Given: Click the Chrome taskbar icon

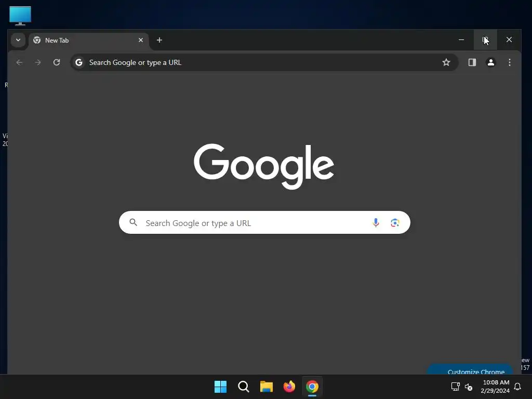Looking at the screenshot, I should point(312,387).
